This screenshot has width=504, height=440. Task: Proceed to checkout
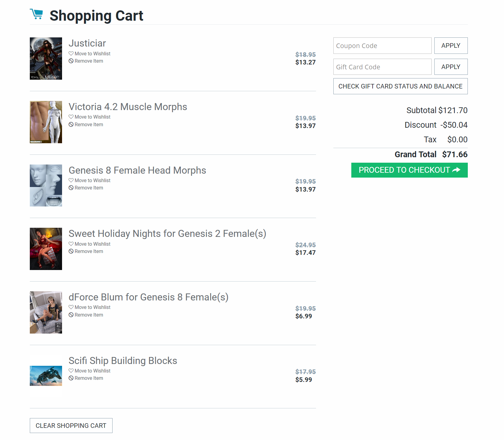(409, 170)
